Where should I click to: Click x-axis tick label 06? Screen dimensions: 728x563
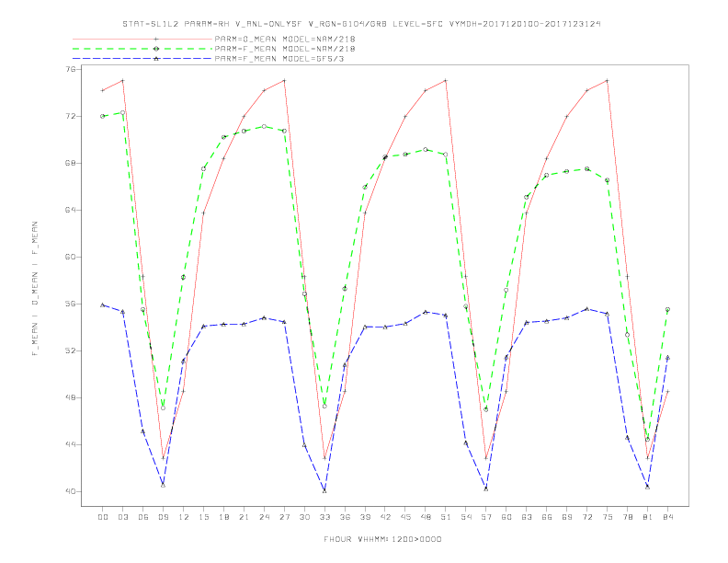pyautogui.click(x=143, y=517)
